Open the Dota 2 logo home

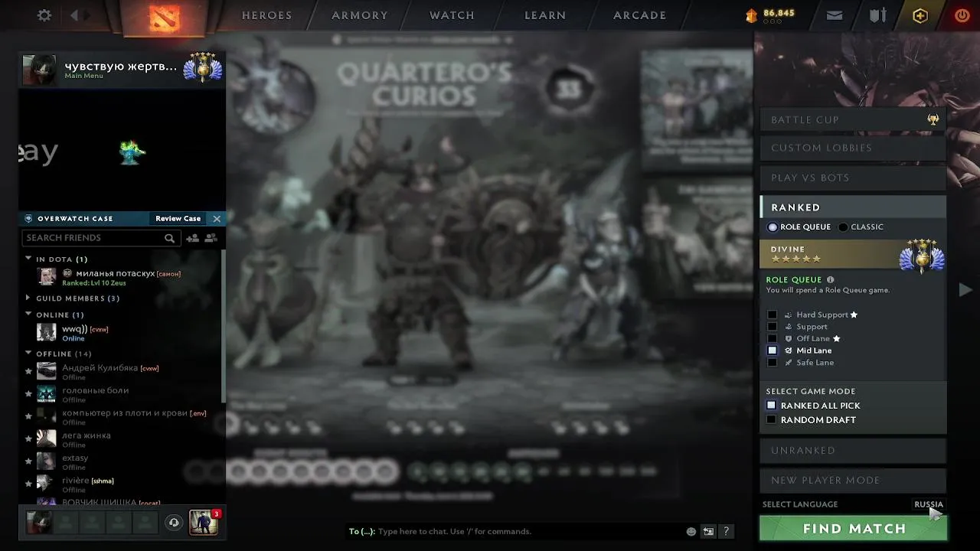pos(163,18)
